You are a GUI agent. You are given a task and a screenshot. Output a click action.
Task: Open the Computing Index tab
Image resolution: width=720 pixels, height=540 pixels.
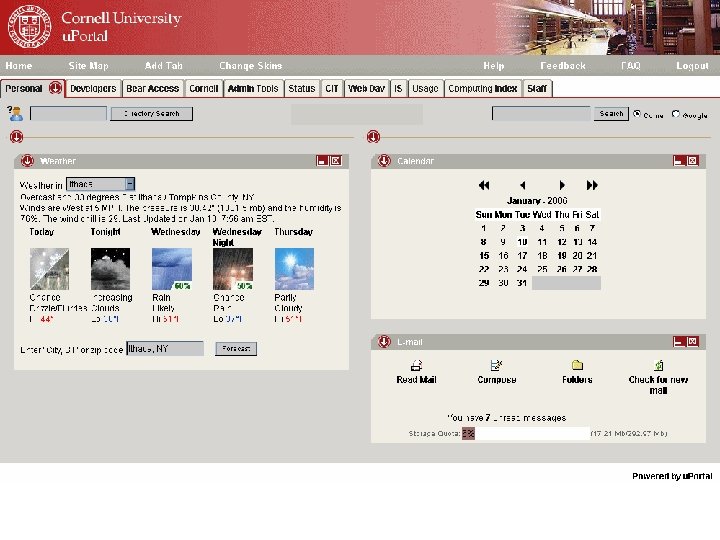[x=483, y=89]
